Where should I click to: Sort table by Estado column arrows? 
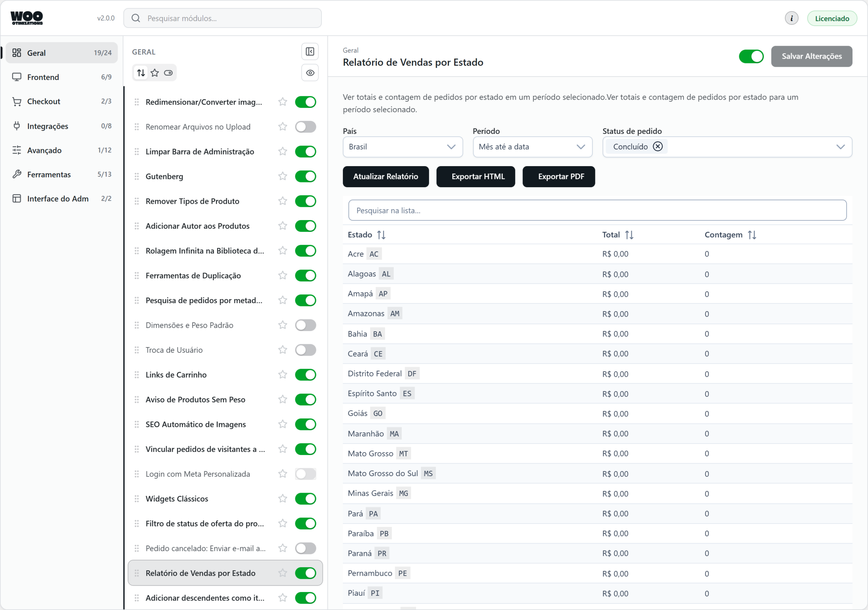click(381, 235)
